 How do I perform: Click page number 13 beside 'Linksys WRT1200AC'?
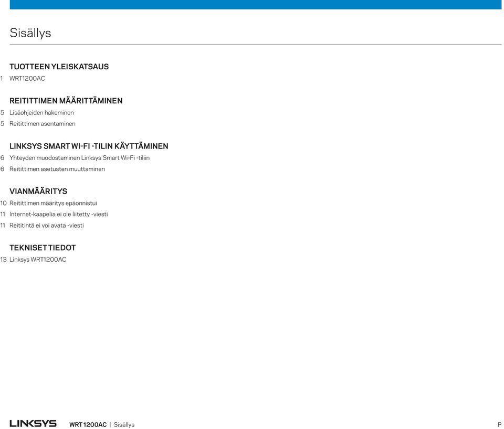pos(3,260)
